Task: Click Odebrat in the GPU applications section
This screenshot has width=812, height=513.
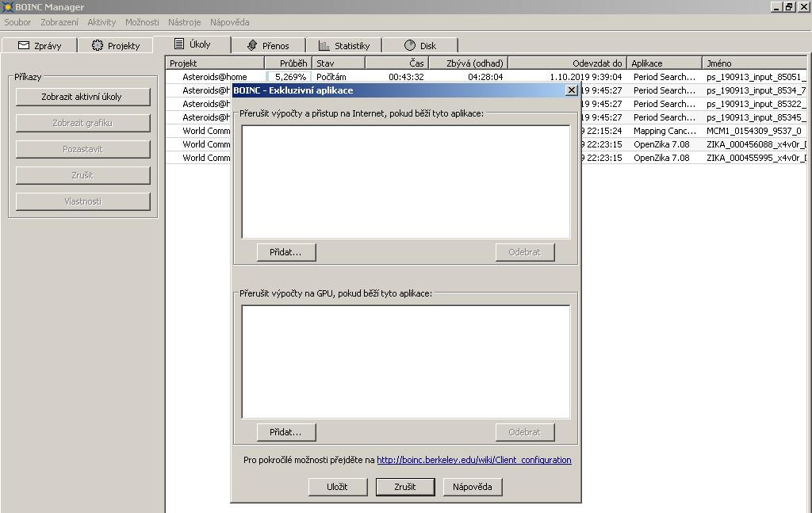Action: click(x=525, y=431)
